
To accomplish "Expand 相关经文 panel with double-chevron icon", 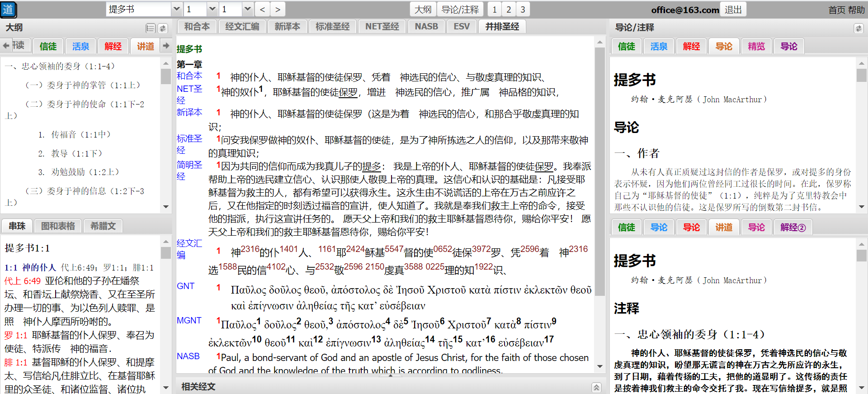I will coord(596,387).
